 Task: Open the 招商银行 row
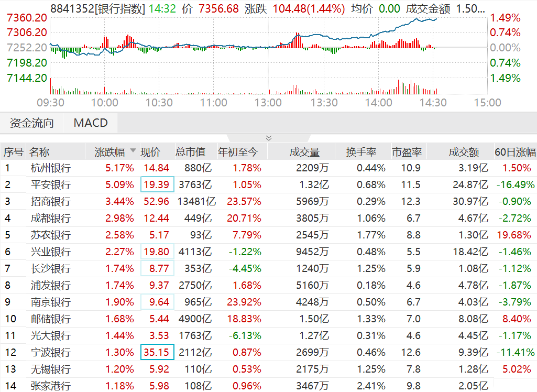tap(268, 201)
